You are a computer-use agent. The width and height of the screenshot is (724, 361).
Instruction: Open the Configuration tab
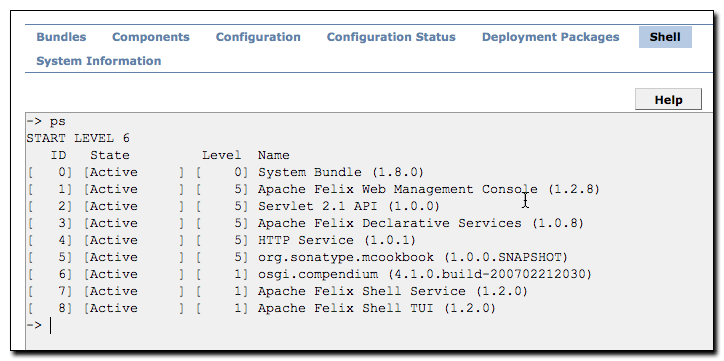tap(258, 37)
